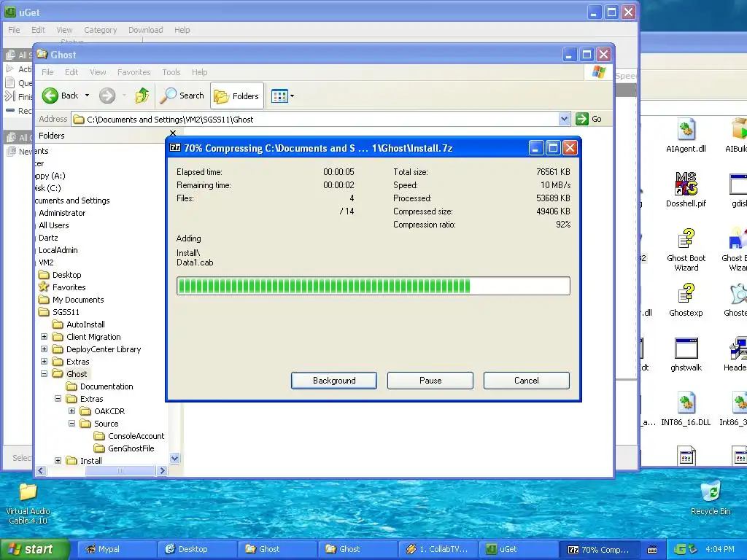
Task: Open the AIAgent.dll file icon
Action: [x=686, y=130]
